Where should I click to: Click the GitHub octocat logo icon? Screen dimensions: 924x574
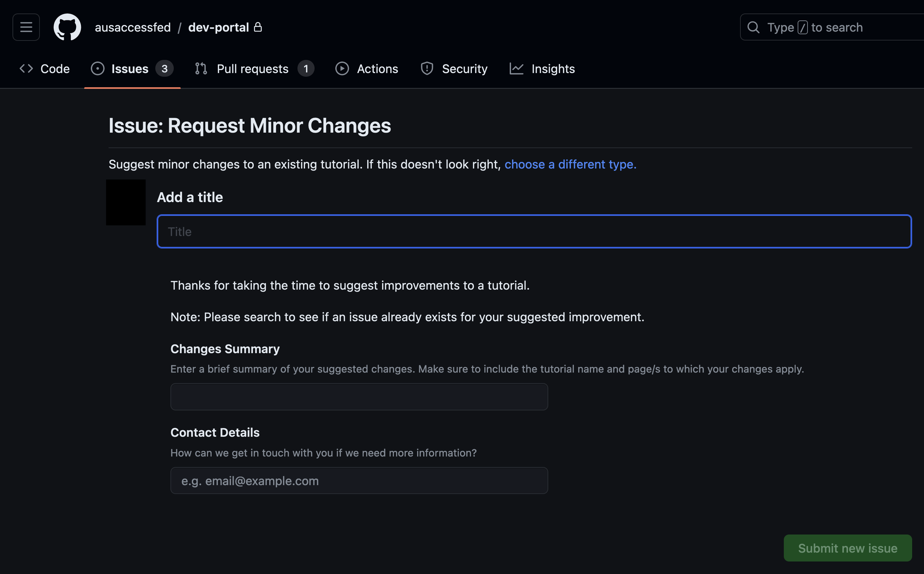coord(67,27)
